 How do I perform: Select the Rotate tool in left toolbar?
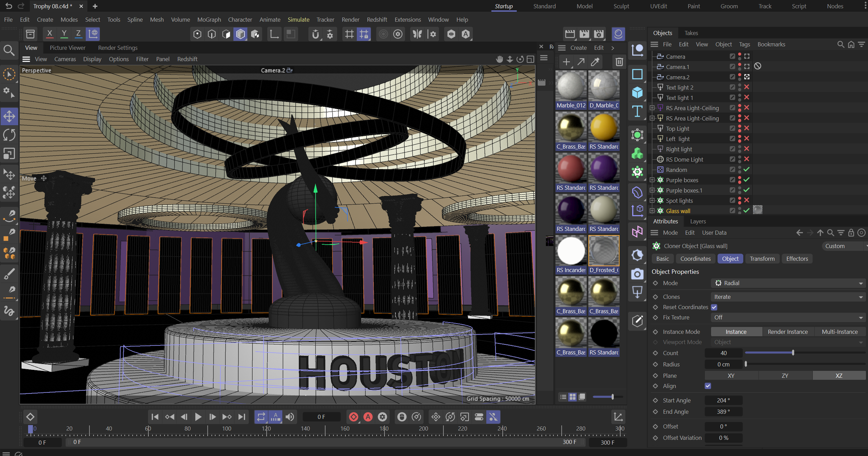tap(9, 135)
